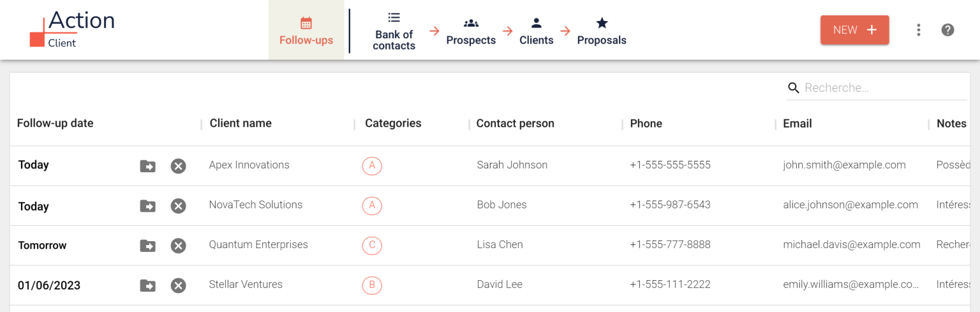Navigate to the Proposals tab
Screen dimensions: 980x312
point(602,31)
